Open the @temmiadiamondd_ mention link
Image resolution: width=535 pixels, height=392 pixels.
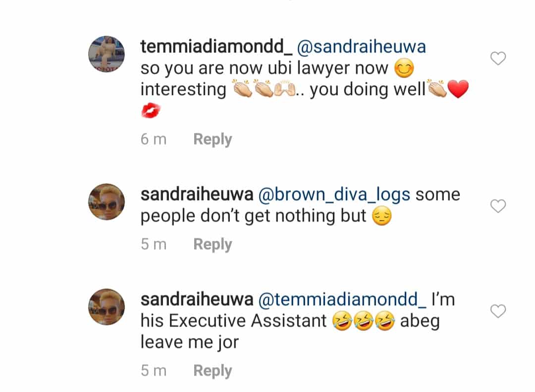point(342,300)
